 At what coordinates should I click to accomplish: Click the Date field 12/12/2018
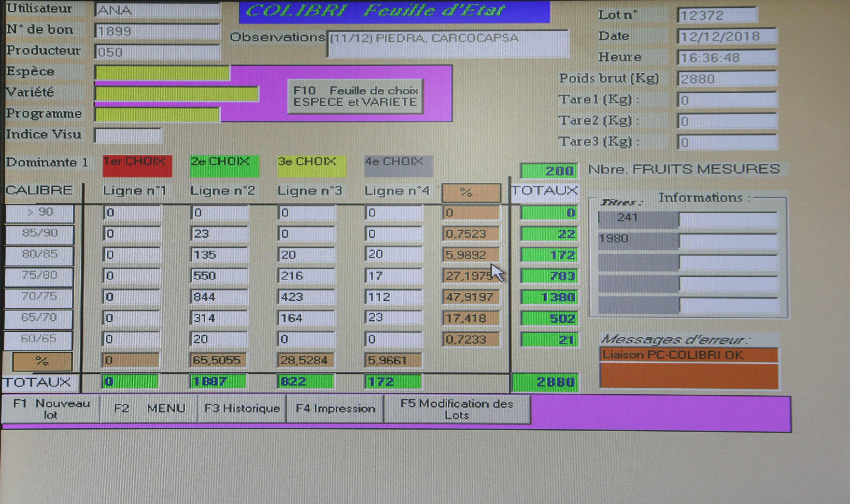click(x=727, y=36)
